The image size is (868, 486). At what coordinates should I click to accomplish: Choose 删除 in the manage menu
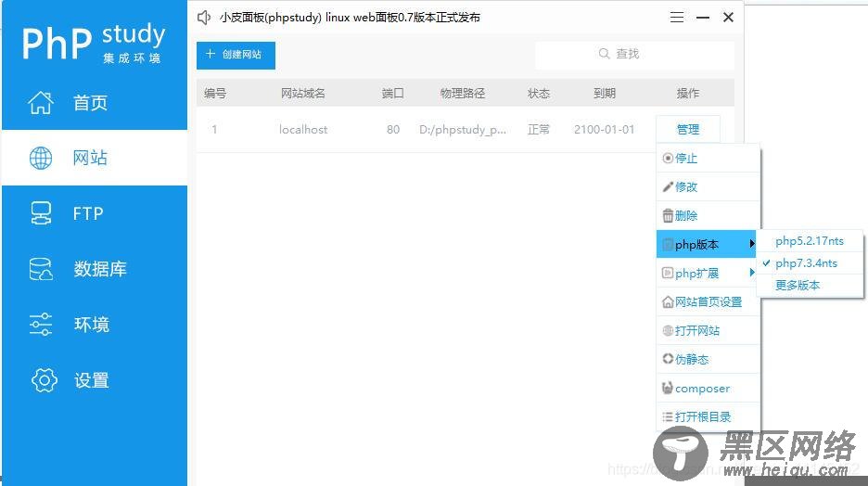(708, 216)
